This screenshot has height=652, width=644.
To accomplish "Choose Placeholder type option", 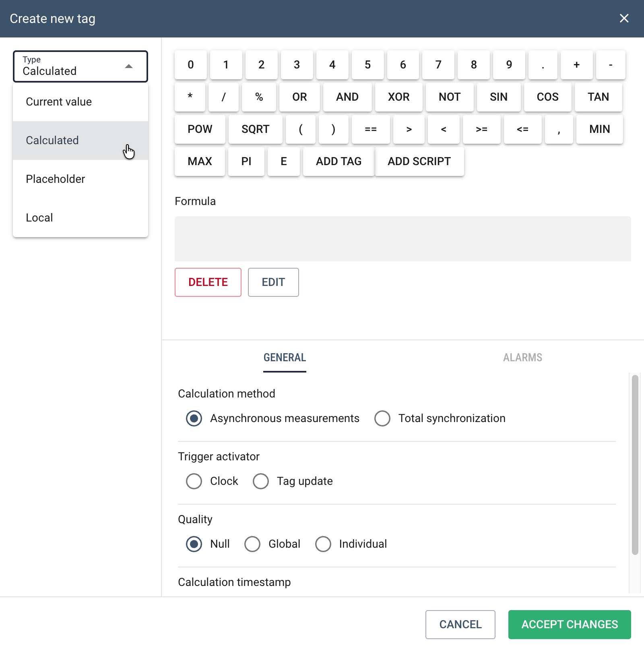I will (x=80, y=179).
